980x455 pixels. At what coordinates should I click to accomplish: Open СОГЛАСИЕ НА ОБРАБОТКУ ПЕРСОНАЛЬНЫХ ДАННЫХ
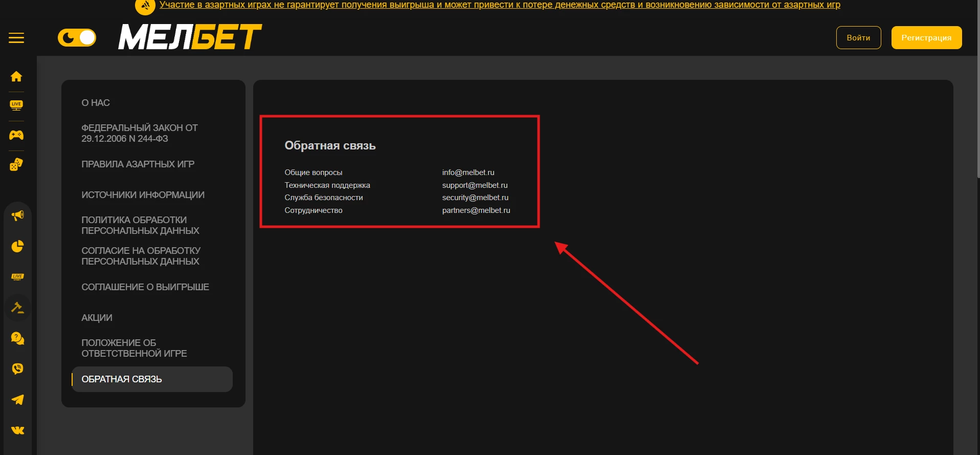(x=141, y=256)
